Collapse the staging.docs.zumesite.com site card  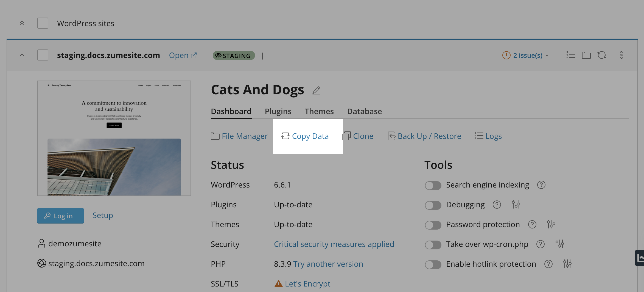pos(22,55)
